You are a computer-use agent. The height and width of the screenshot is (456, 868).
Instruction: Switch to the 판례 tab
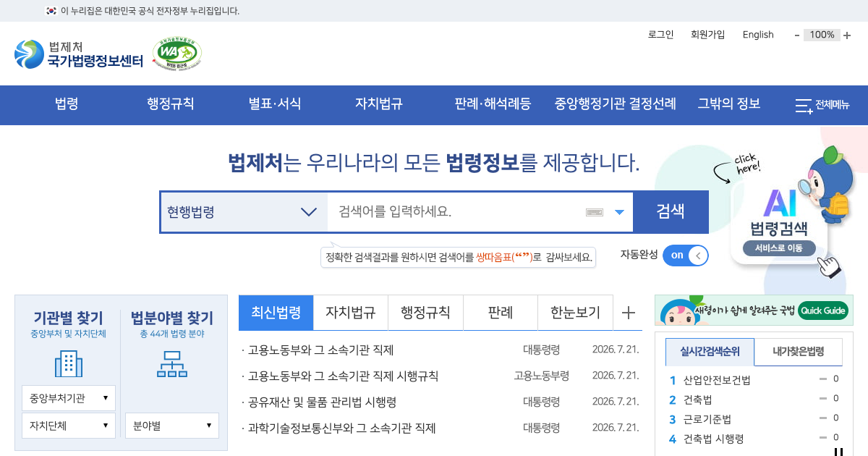pyautogui.click(x=501, y=313)
